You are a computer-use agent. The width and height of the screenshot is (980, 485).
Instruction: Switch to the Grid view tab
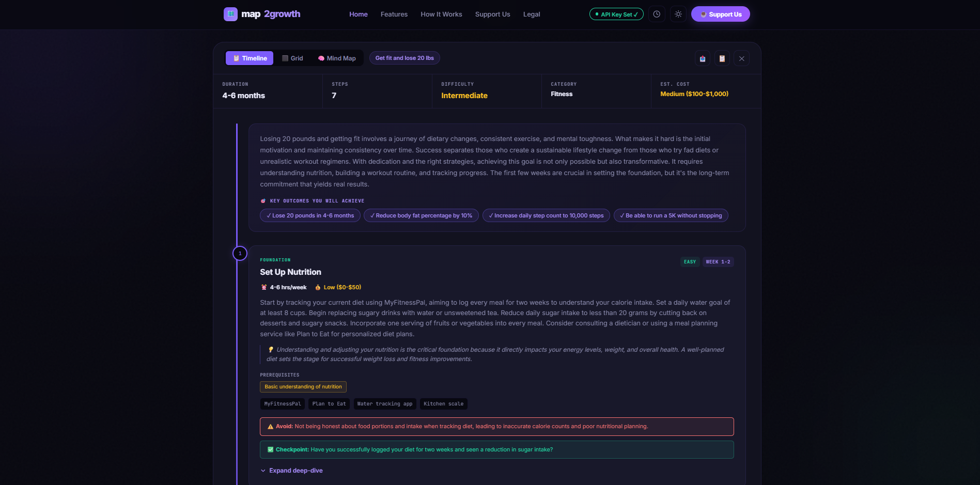(x=292, y=58)
